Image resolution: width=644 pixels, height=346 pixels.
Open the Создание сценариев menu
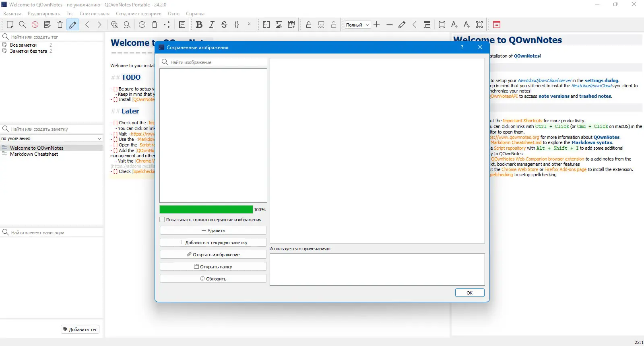(x=138, y=14)
